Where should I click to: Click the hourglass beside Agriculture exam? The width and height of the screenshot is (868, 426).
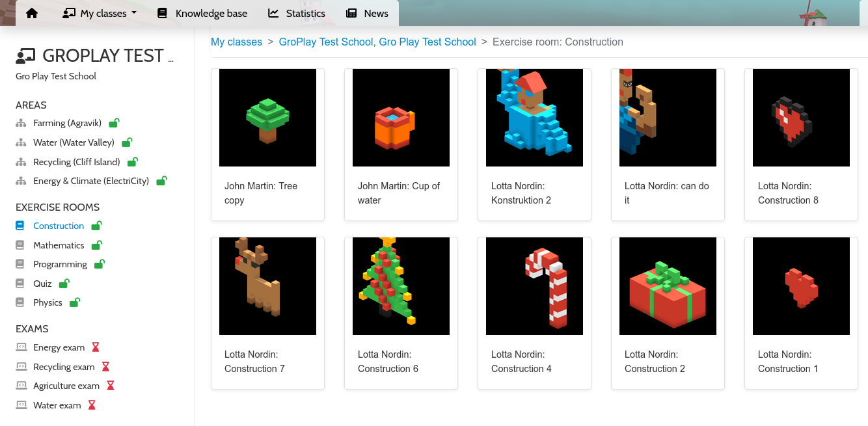click(x=110, y=386)
